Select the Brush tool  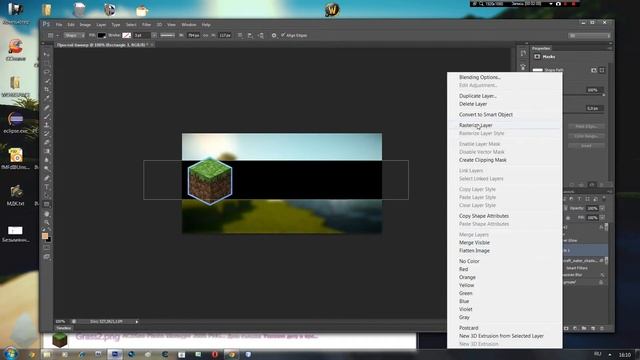tap(47, 116)
